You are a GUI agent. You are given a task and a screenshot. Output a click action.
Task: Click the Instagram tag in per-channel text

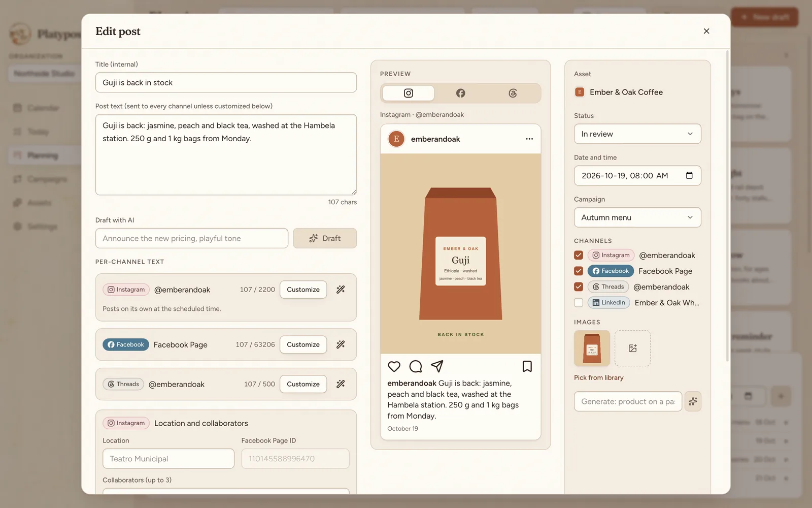point(126,290)
